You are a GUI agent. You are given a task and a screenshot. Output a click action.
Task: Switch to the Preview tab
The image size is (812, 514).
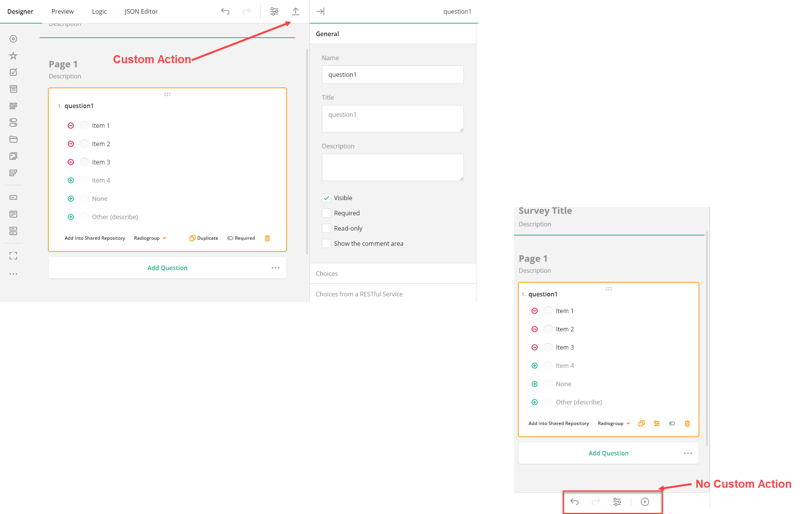(x=62, y=11)
